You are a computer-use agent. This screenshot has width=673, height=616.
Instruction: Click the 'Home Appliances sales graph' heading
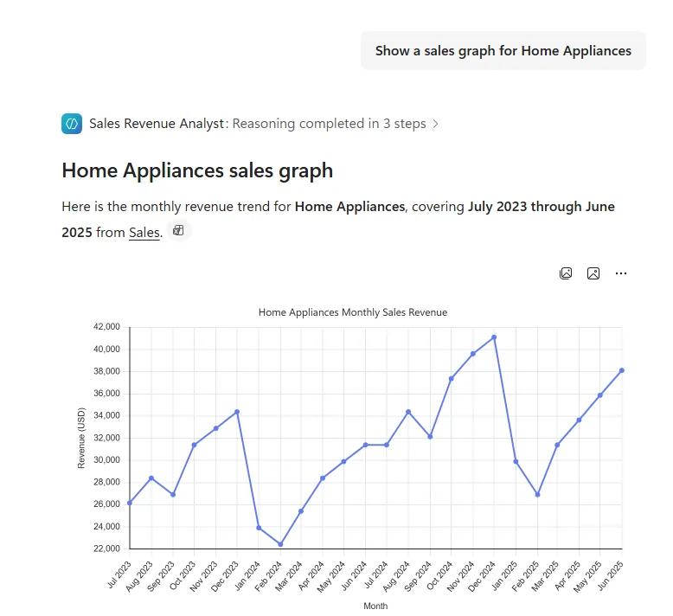(197, 170)
